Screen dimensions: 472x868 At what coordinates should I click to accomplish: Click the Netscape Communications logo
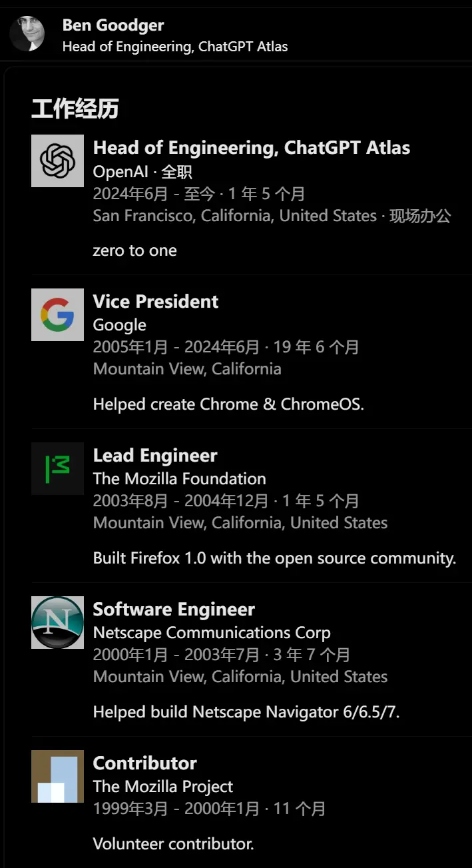57,622
